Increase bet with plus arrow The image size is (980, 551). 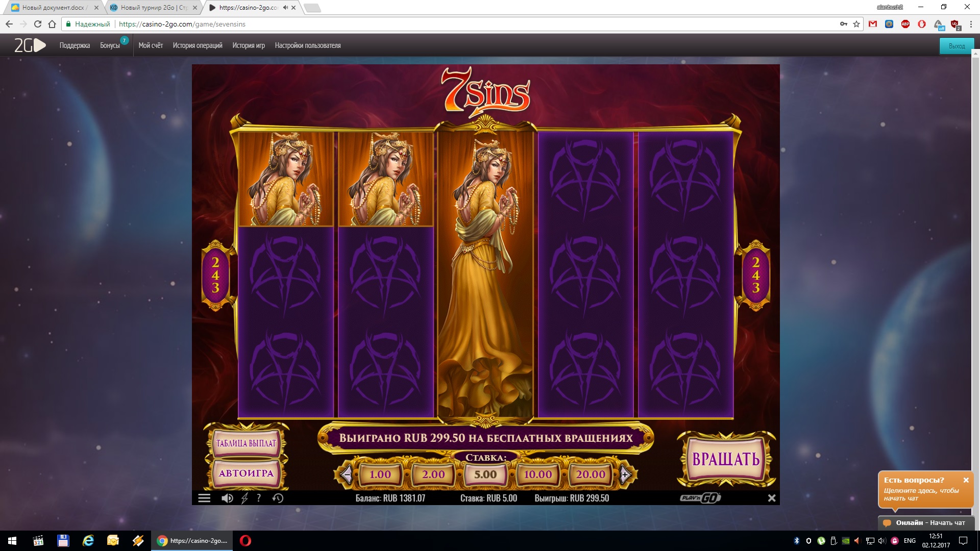tap(625, 475)
